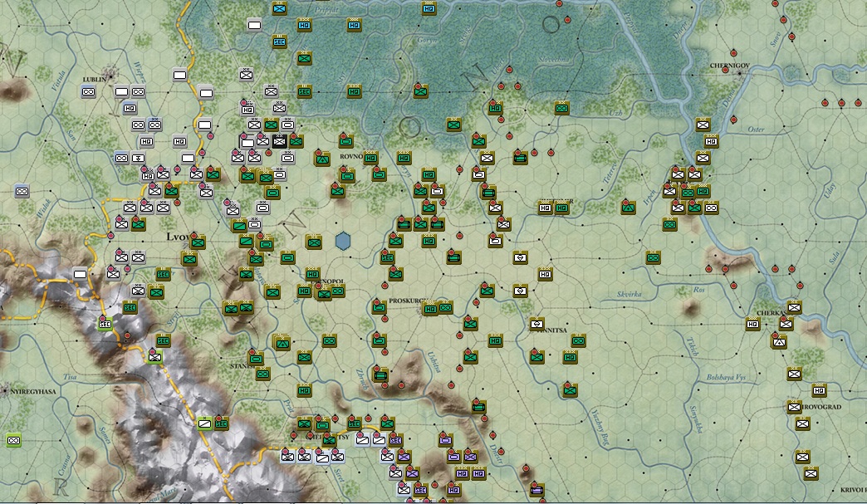Viewport: 867px width, 504px height.
Task: Select the green armored counter north of Skvirka river
Action: [x=653, y=257]
